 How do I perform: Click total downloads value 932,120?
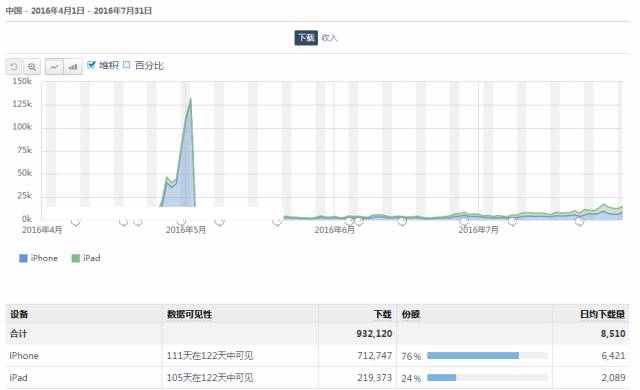374,334
